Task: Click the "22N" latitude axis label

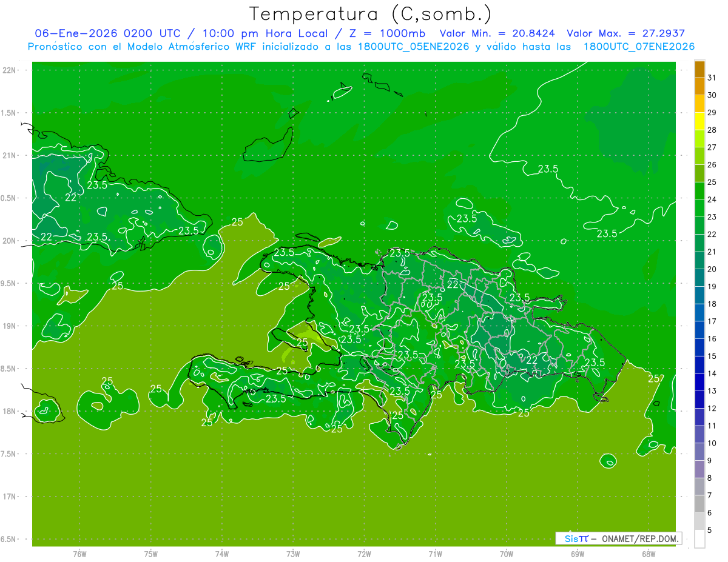Action: coord(10,70)
